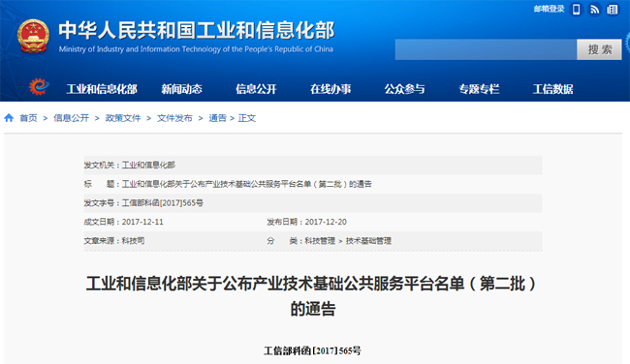Image resolution: width=630 pixels, height=364 pixels.
Task: Click the home icon in breadcrumb
Action: (x=9, y=118)
